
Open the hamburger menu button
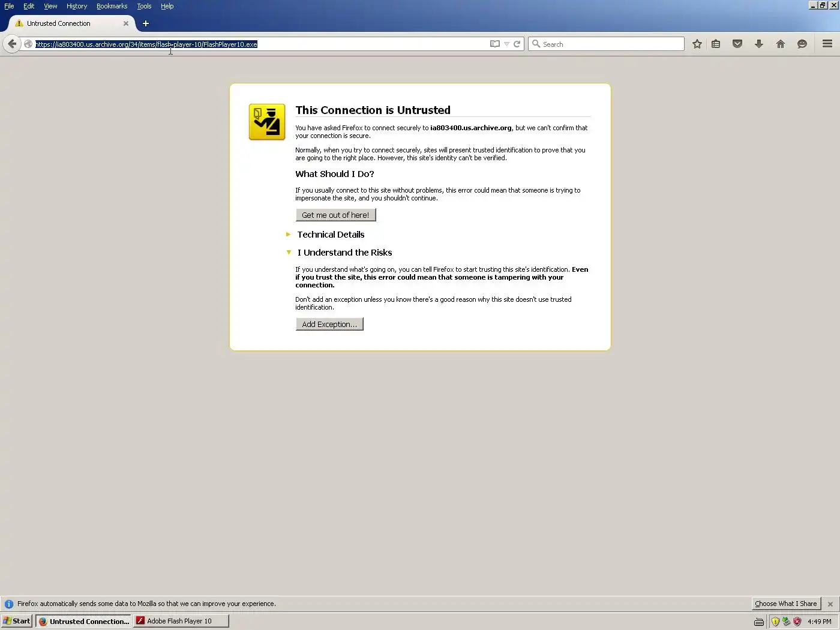[827, 44]
